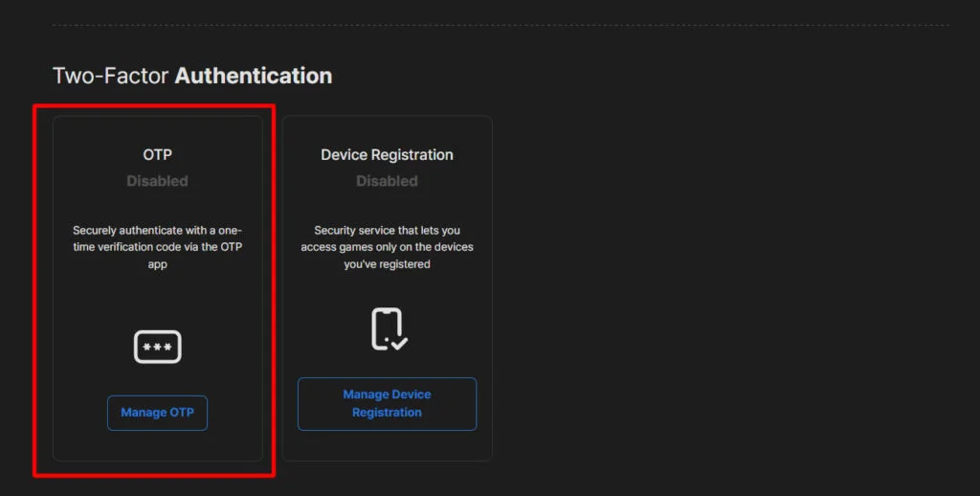
Task: Click the bold Authentication word in heading
Action: [253, 76]
